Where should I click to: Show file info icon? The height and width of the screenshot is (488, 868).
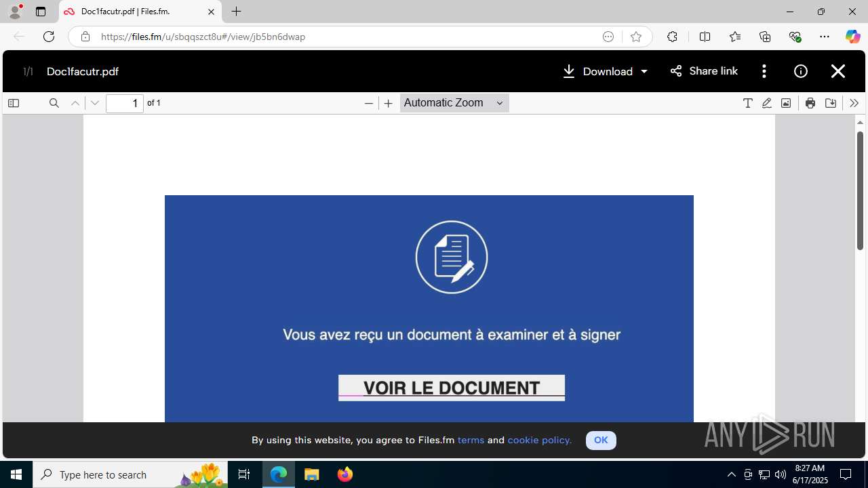coord(801,71)
